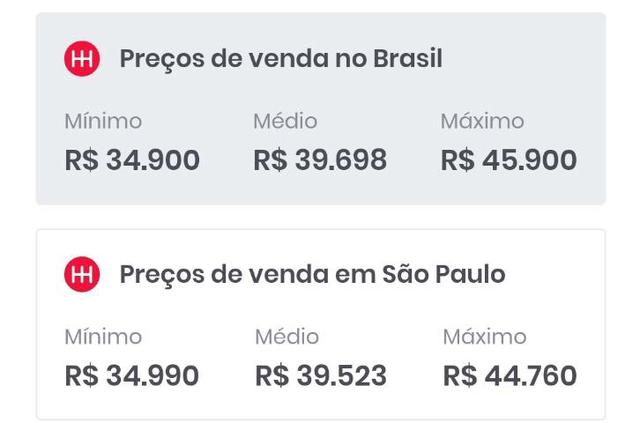The width and height of the screenshot is (640, 423).
Task: Select the 'Preços de venda no Brasil' heading
Action: pyautogui.click(x=281, y=60)
